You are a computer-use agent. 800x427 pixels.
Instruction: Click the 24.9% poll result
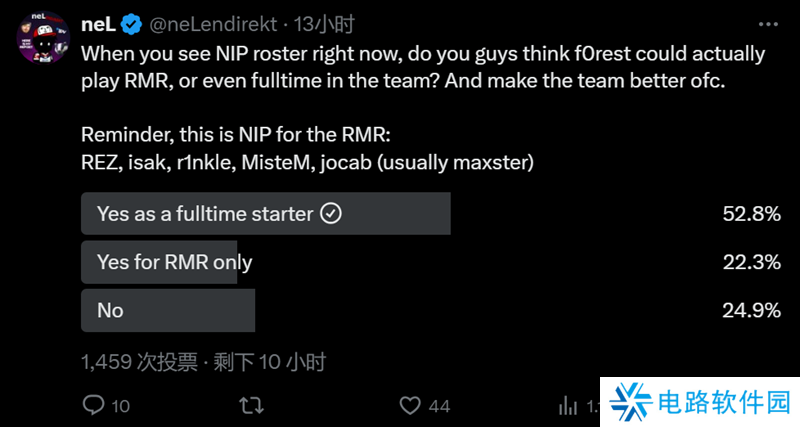click(751, 310)
